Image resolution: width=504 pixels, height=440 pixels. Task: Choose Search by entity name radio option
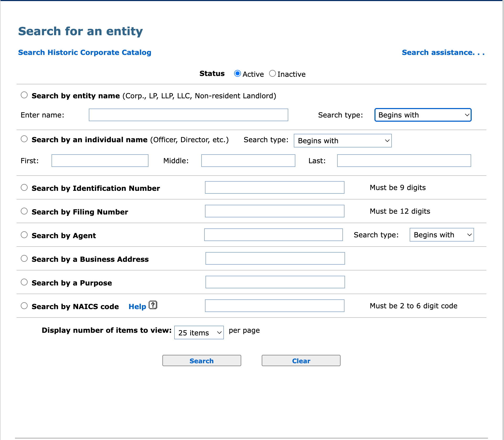pyautogui.click(x=24, y=95)
